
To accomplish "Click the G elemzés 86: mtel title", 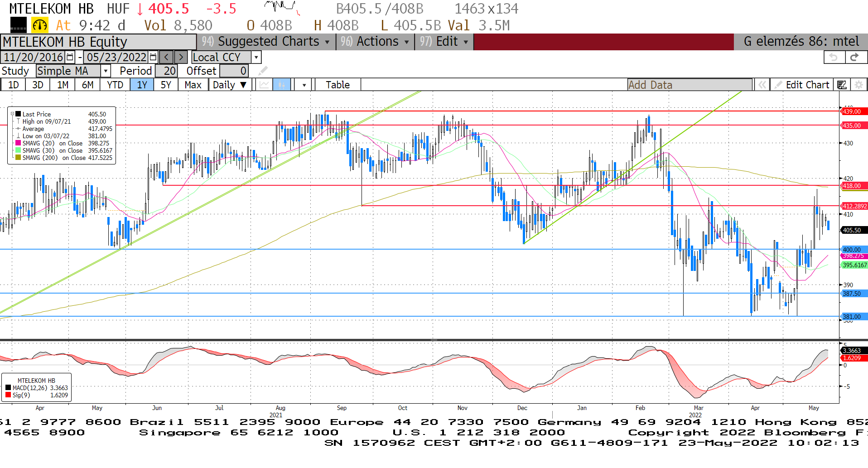I will [801, 42].
